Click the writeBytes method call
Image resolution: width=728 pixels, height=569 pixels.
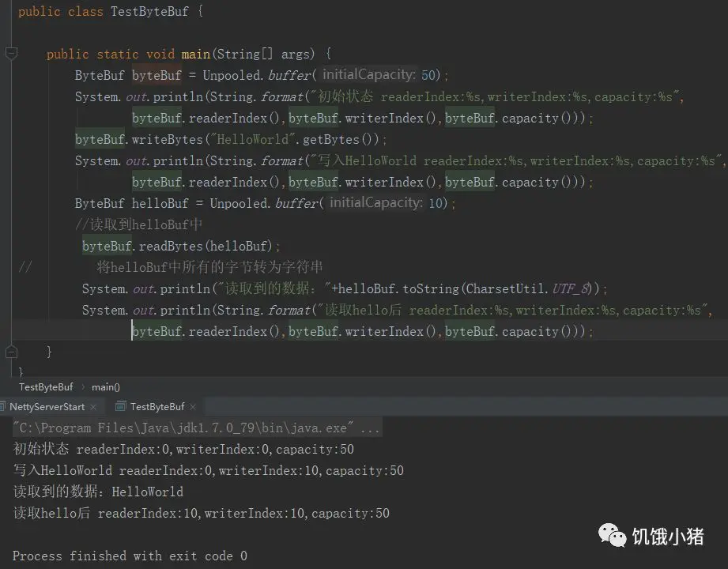167,139
